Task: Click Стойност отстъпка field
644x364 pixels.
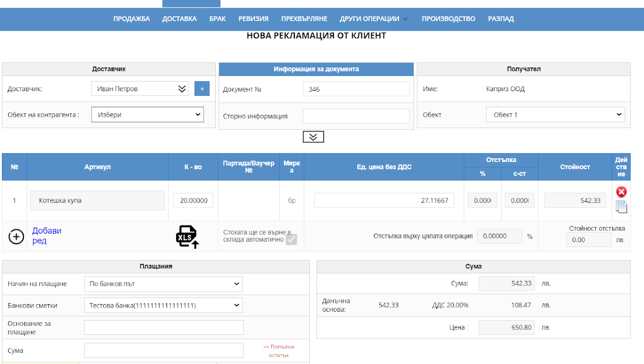Action: click(589, 240)
